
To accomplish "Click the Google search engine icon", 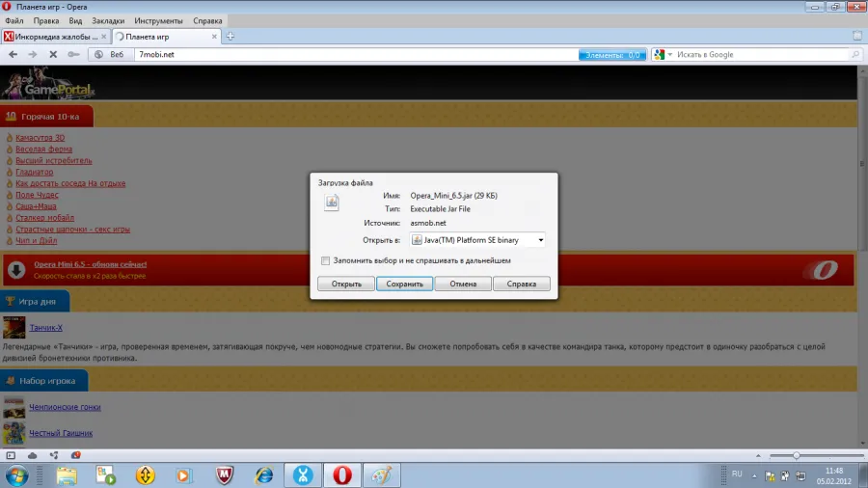I will (660, 54).
